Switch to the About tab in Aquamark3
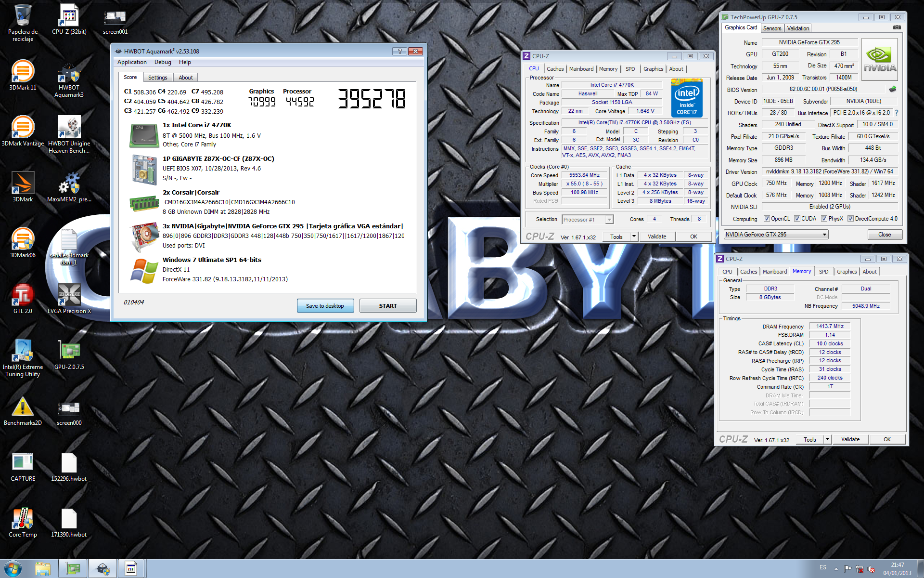924x578 pixels. [x=186, y=78]
